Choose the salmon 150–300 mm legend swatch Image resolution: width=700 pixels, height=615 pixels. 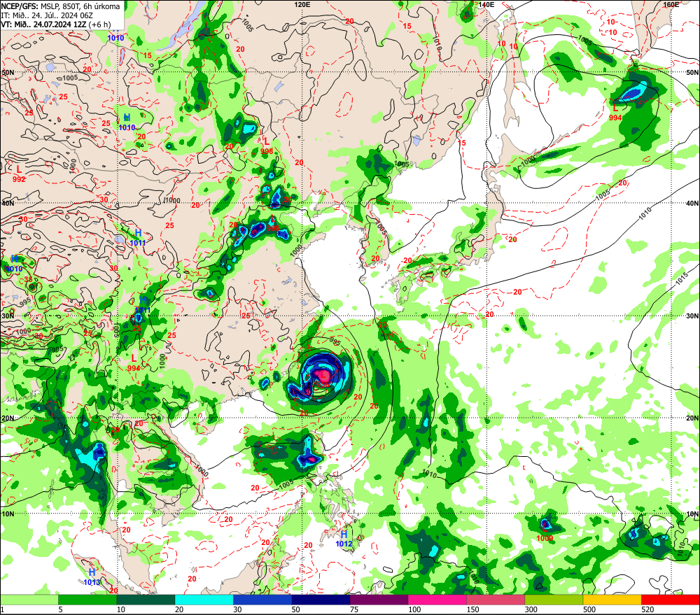click(x=496, y=600)
